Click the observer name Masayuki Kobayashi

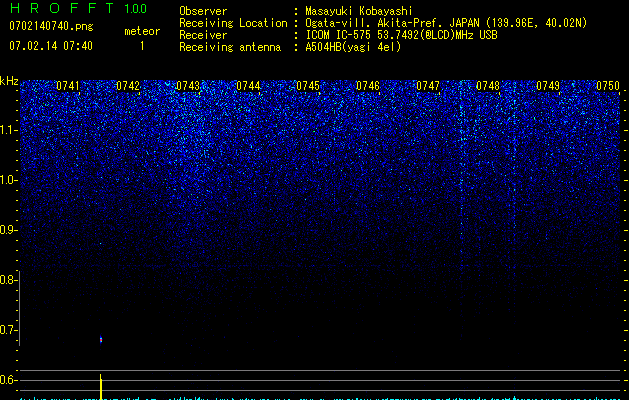[x=359, y=11]
